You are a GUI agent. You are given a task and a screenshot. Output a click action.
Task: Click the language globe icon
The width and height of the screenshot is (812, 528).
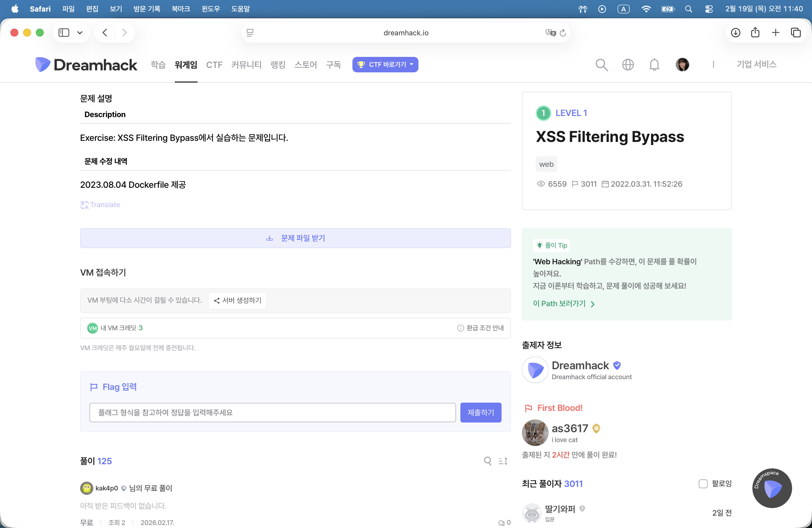tap(628, 65)
